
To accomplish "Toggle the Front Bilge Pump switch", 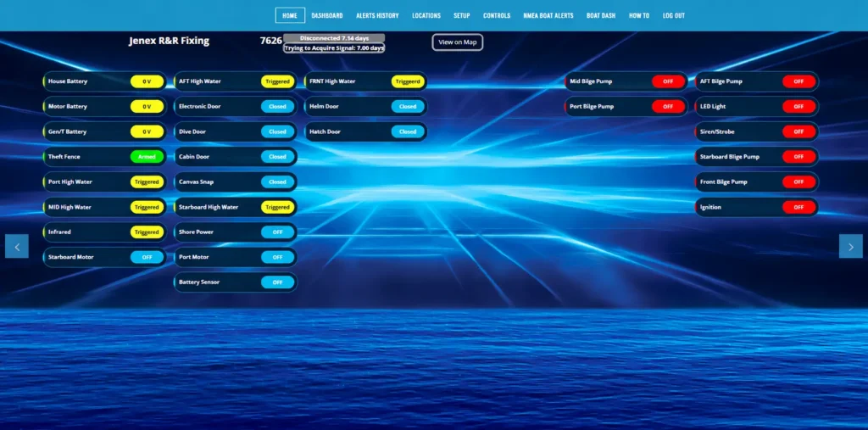I will point(798,181).
